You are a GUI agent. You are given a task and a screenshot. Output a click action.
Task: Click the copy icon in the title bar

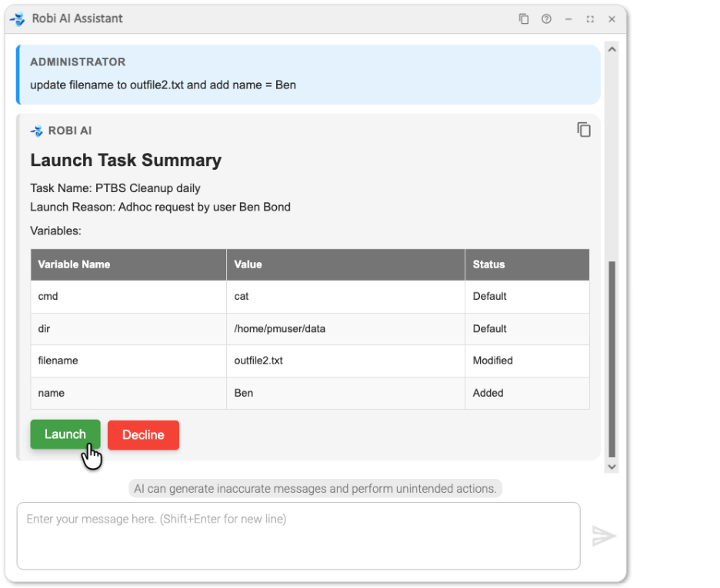click(x=524, y=19)
